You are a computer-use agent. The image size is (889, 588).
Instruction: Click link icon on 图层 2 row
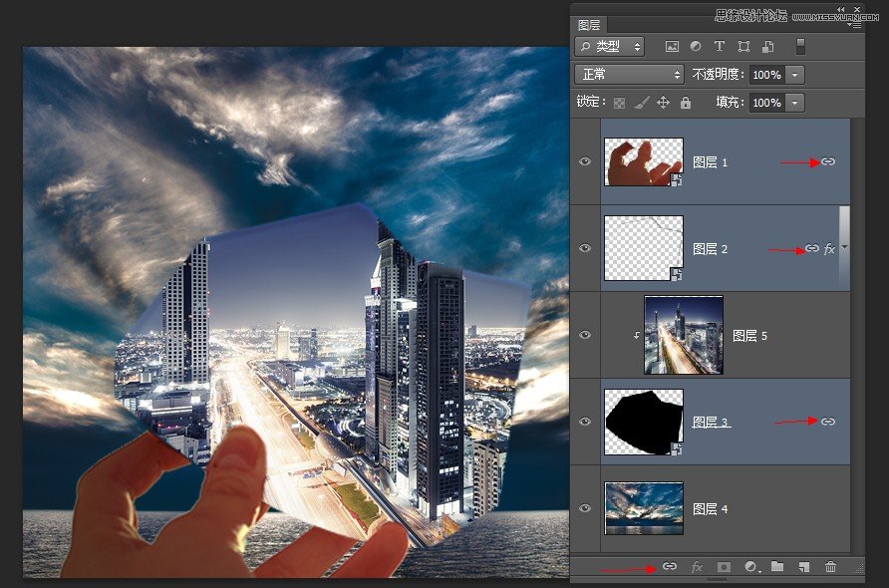pos(812,248)
